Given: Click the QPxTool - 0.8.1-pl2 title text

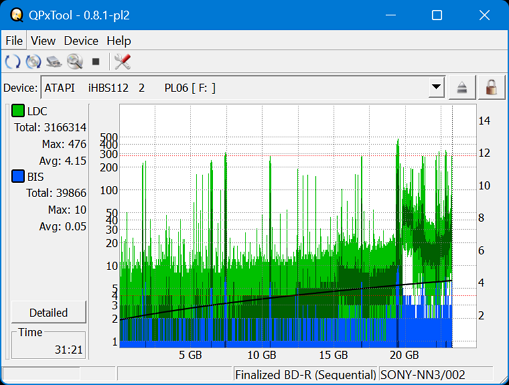Looking at the screenshot, I should click(79, 15).
